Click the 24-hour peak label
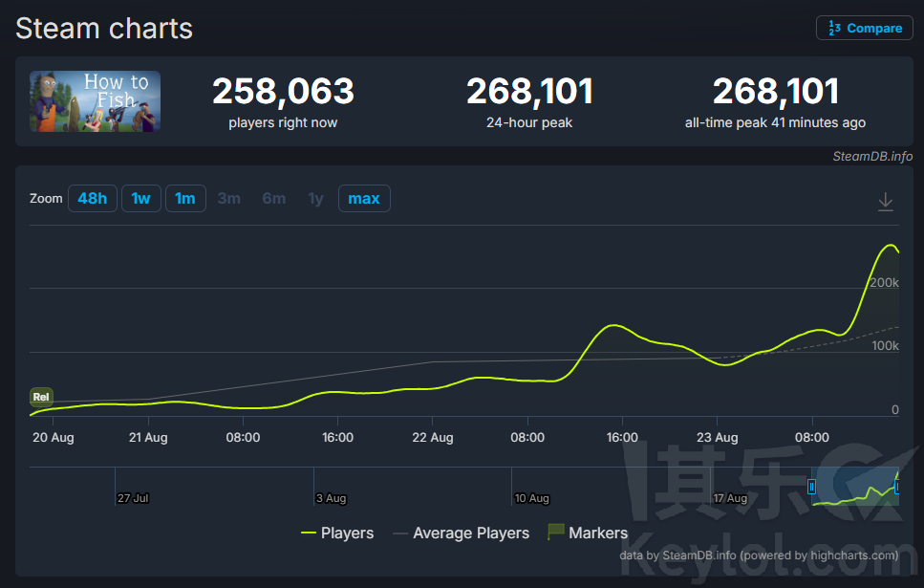 click(x=529, y=122)
